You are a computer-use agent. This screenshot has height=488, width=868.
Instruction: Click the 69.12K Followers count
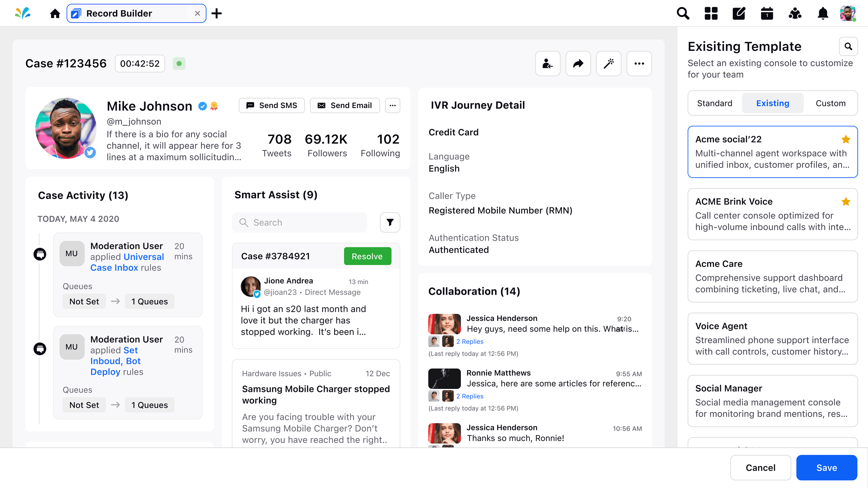click(x=327, y=145)
